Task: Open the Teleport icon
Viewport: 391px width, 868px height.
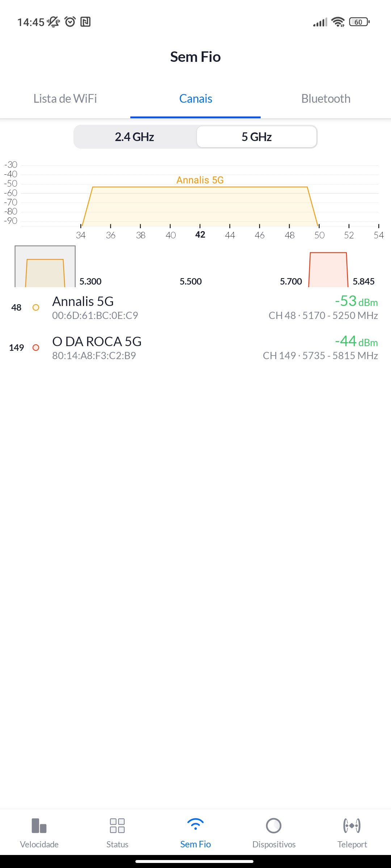Action: pos(352,825)
